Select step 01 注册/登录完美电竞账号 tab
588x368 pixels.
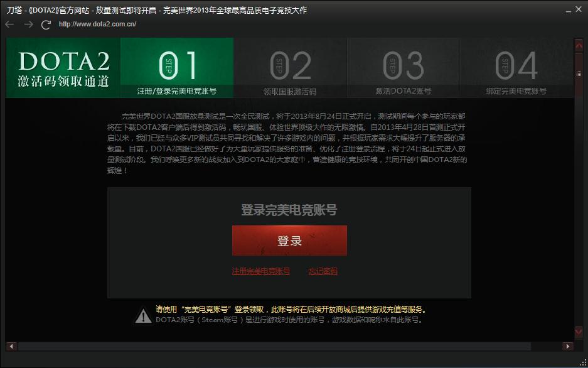(177, 68)
